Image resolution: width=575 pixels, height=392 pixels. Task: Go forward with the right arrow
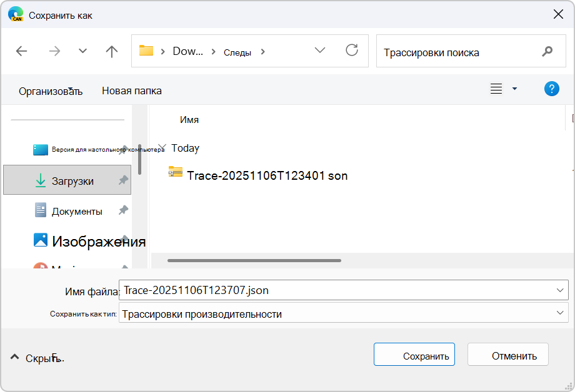(54, 51)
